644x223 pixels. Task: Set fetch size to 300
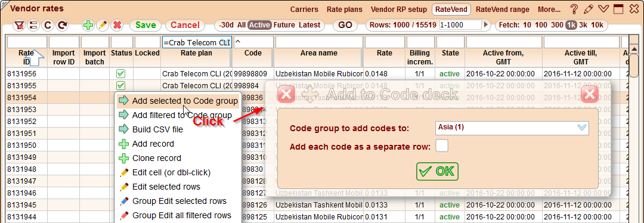click(557, 25)
